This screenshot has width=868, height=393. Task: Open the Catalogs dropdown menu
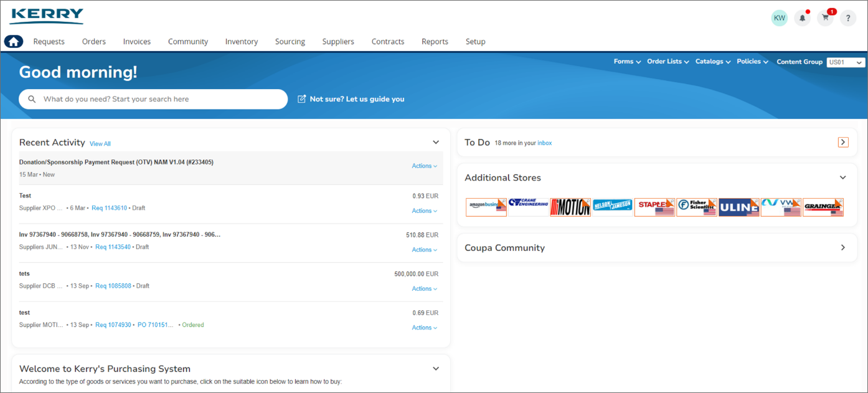pos(713,62)
